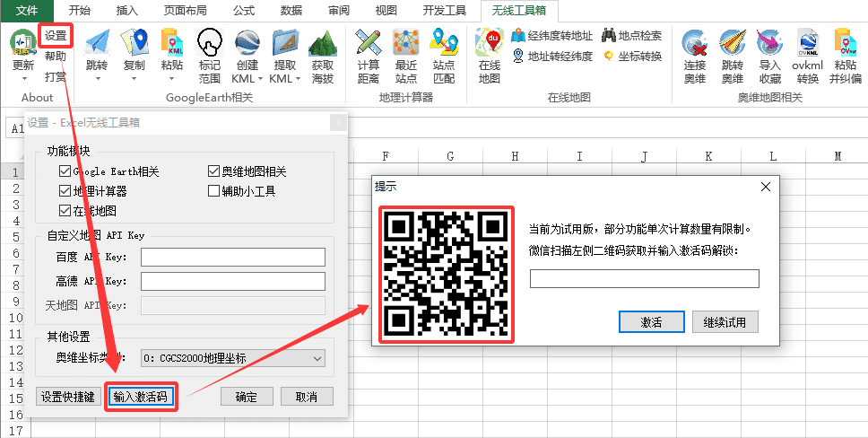Open the 在线地图 Baidu map icon

490,43
